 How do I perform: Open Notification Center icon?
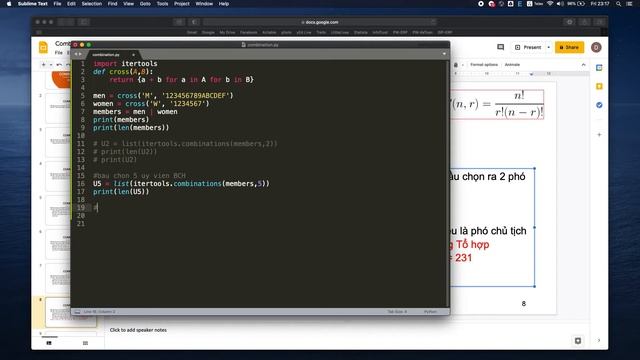629,4
